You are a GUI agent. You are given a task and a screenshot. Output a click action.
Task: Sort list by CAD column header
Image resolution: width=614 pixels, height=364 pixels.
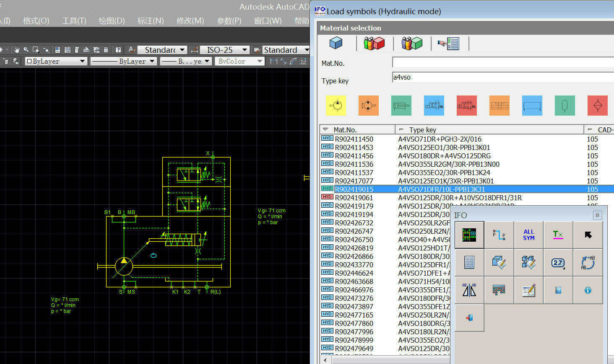[x=599, y=129]
